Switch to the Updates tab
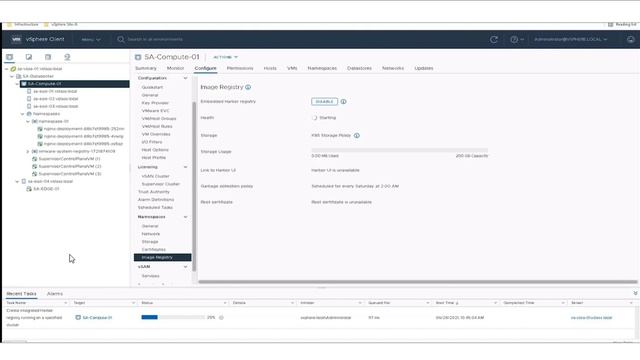Screen dimensions: 640x360 (x=424, y=68)
